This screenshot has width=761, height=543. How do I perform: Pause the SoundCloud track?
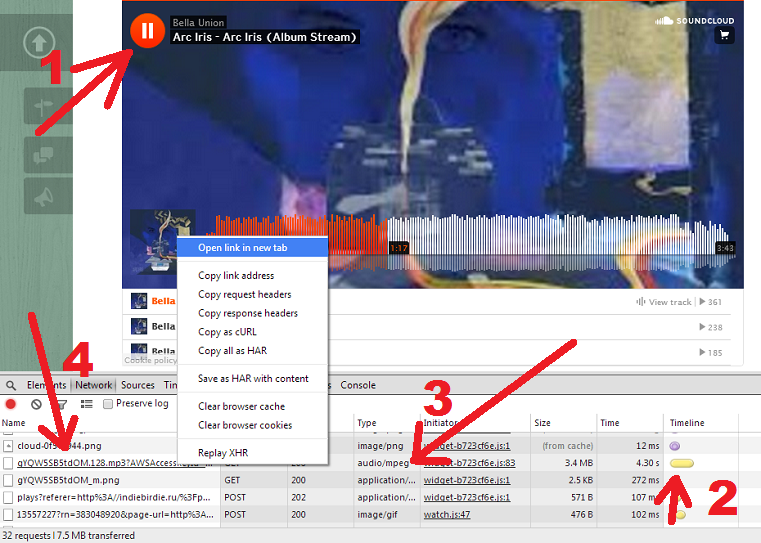148,31
